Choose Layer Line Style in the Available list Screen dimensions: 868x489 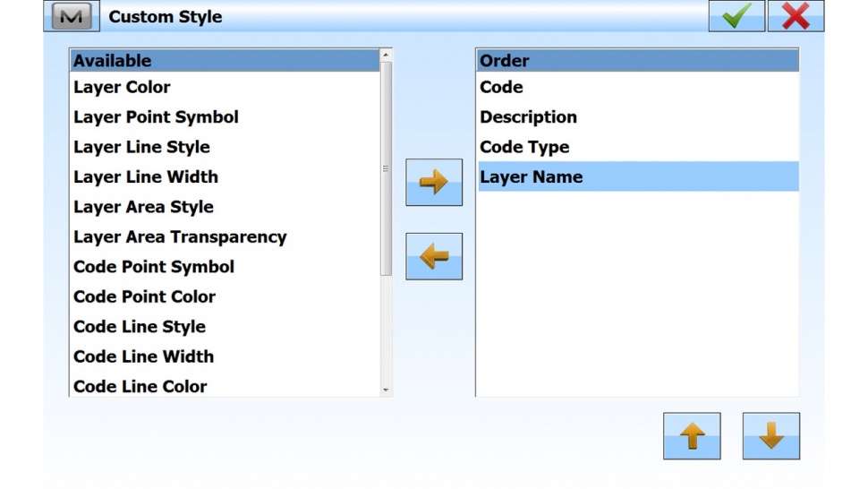(x=141, y=148)
